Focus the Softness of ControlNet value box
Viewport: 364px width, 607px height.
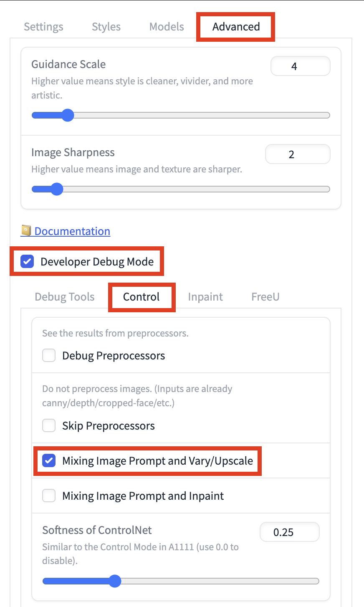coord(289,532)
